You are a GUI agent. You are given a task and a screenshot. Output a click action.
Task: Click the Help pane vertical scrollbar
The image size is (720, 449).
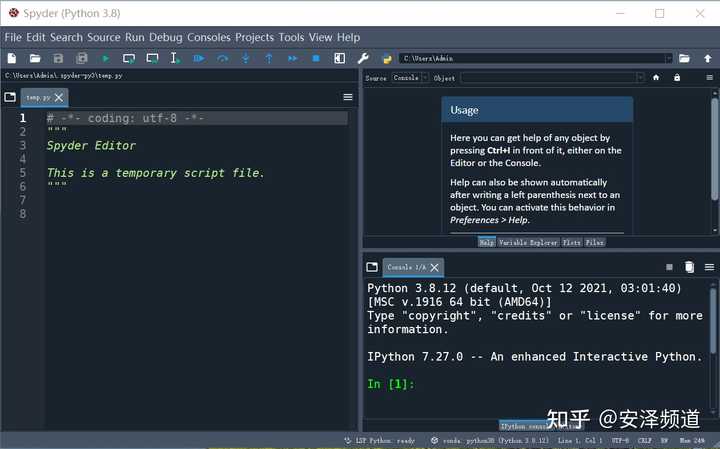click(x=714, y=149)
